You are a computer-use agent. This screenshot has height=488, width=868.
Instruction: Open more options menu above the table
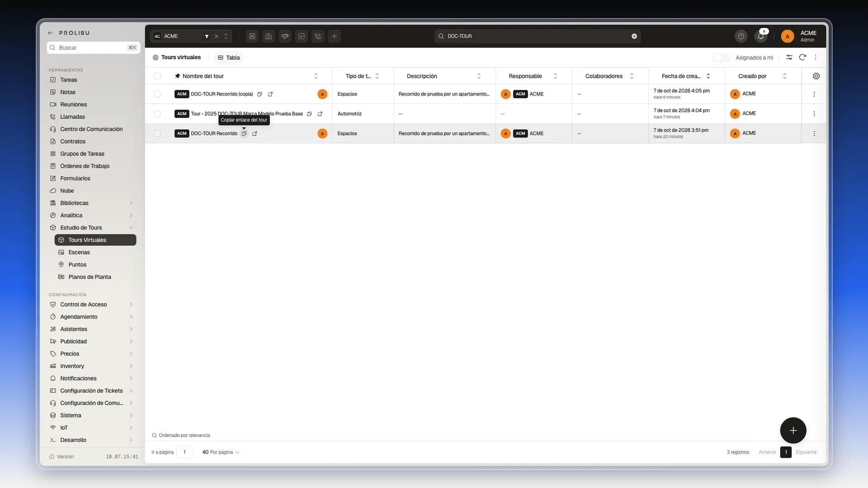click(816, 57)
